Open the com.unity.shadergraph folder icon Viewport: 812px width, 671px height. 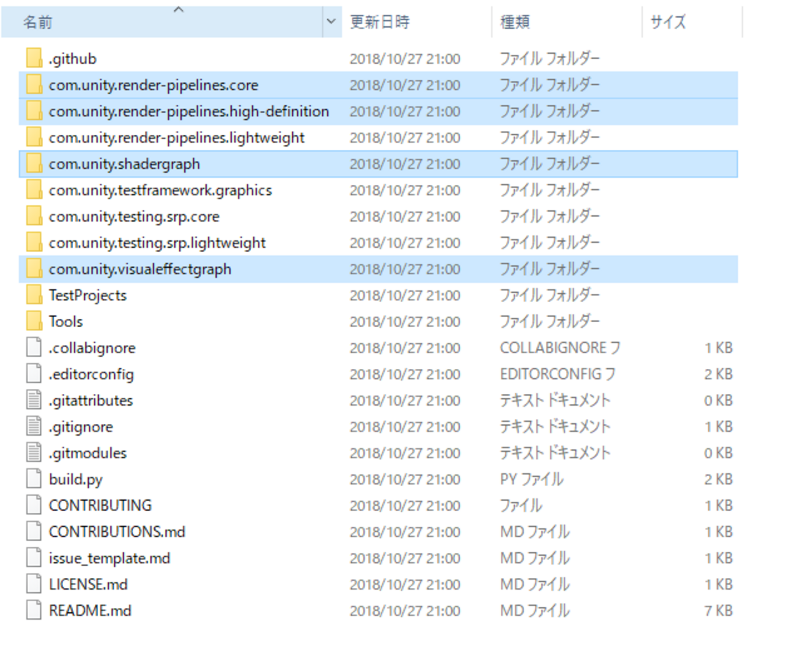[33, 164]
